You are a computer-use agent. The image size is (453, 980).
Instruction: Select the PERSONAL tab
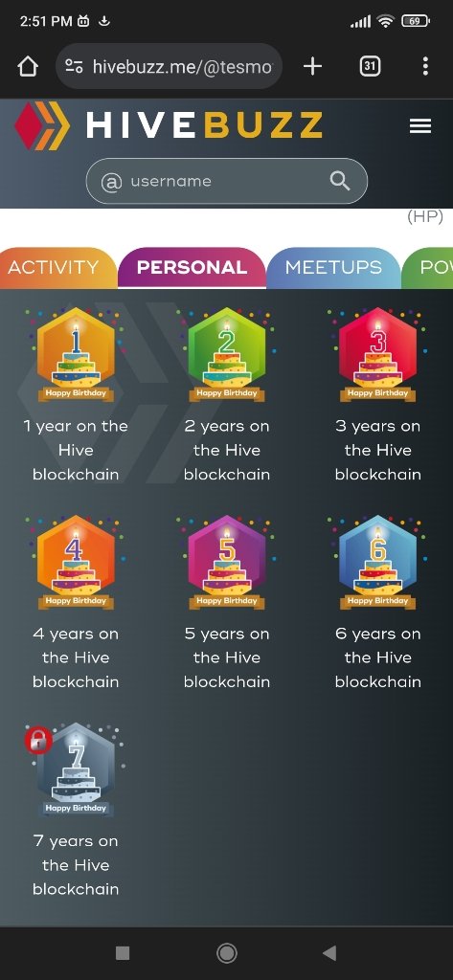[193, 268]
